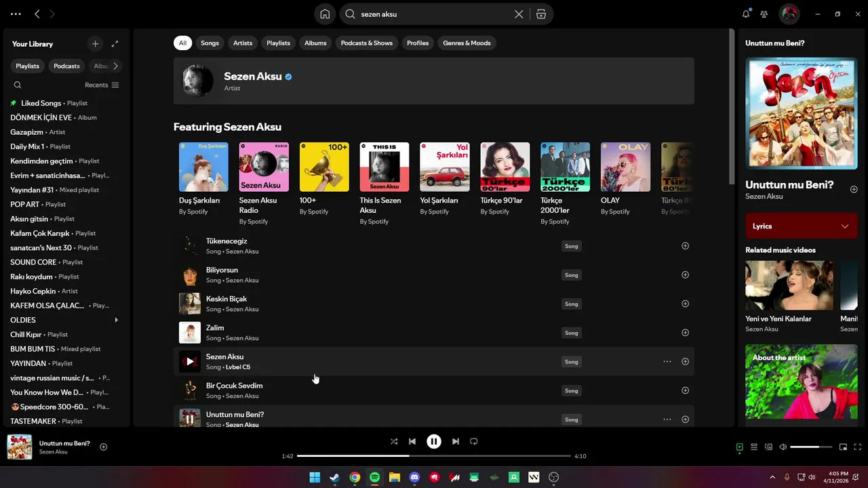This screenshot has height=488, width=868.
Task: Open the Browse icon next to the search bar
Action: pyautogui.click(x=540, y=14)
